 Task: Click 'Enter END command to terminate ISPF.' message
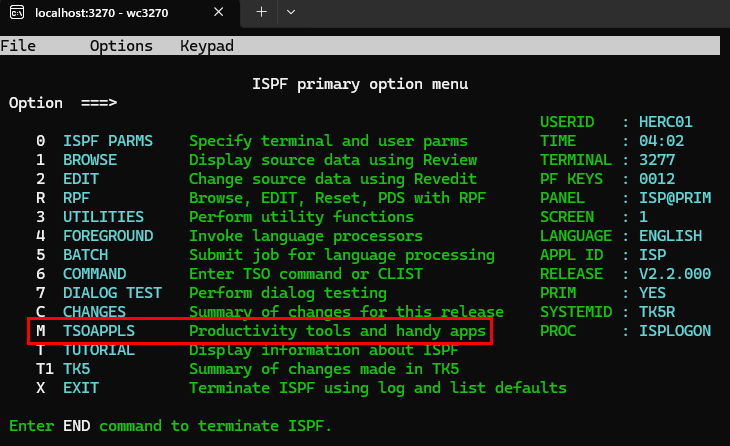click(170, 426)
